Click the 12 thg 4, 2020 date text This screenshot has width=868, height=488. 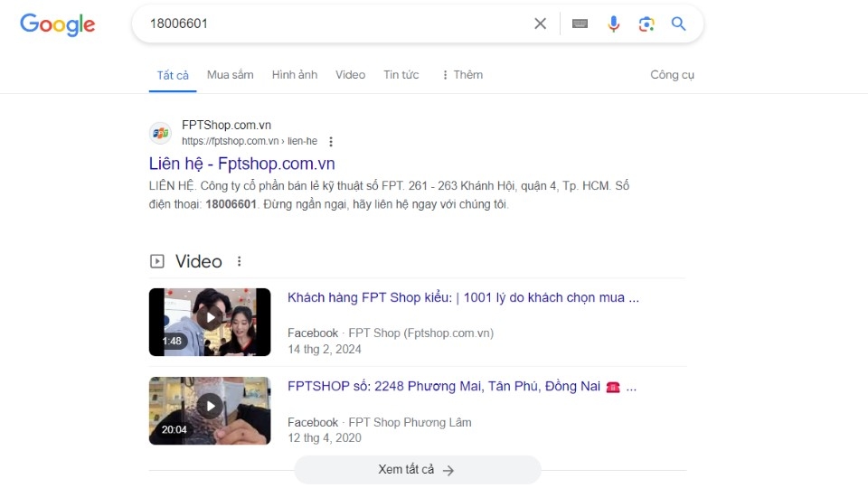coord(325,437)
